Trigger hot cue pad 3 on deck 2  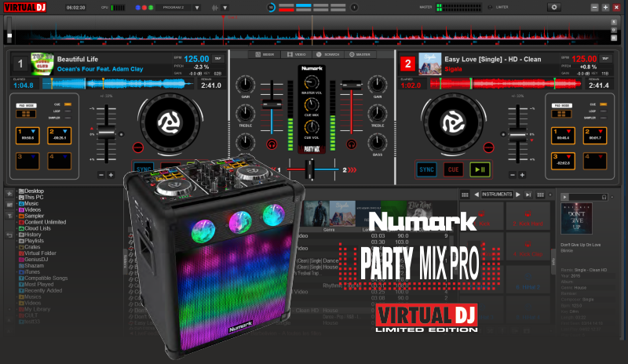563,162
